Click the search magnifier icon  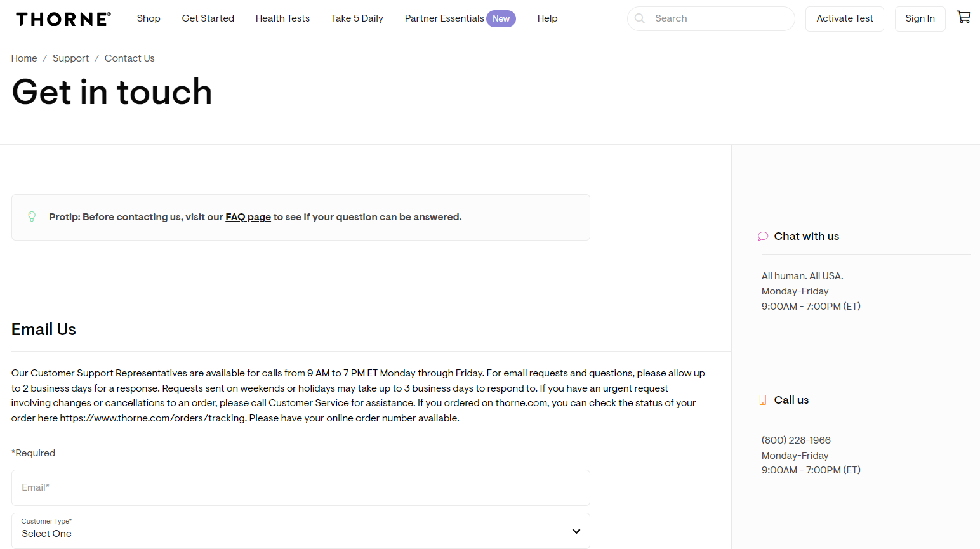(640, 18)
